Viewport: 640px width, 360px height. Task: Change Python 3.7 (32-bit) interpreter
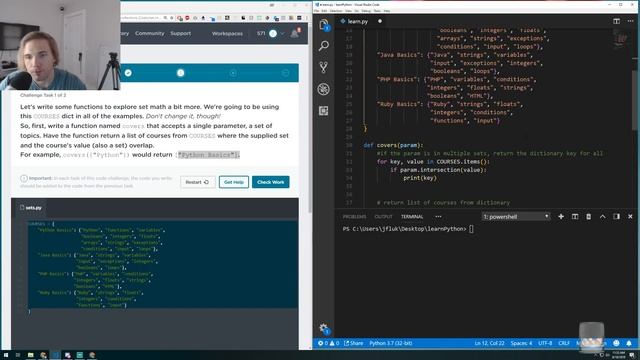[x=391, y=343]
